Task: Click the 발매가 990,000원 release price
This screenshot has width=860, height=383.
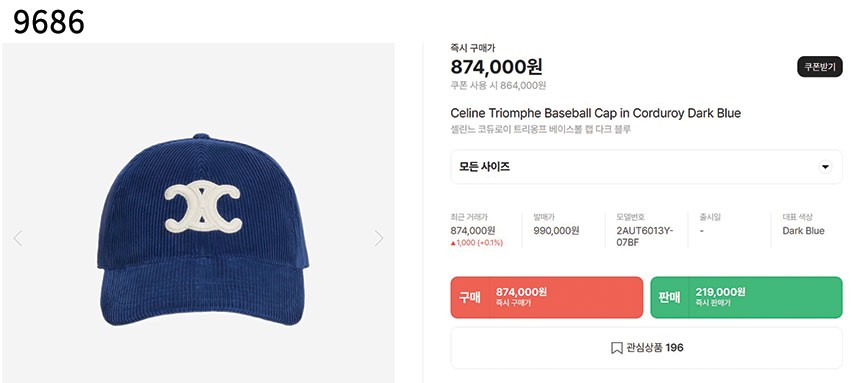Action: pos(556,231)
